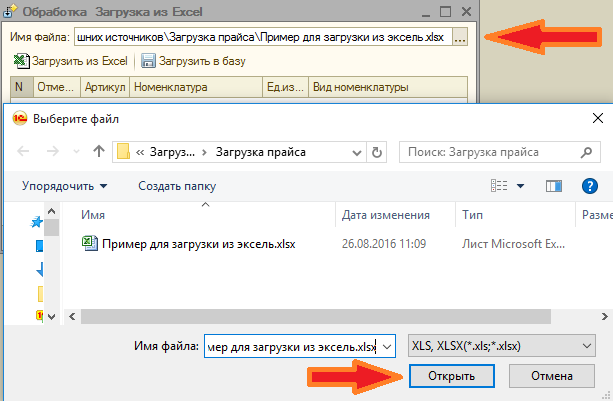The height and width of the screenshot is (401, 613).
Task: Click the Отме... column header
Action: pyautogui.click(x=57, y=87)
